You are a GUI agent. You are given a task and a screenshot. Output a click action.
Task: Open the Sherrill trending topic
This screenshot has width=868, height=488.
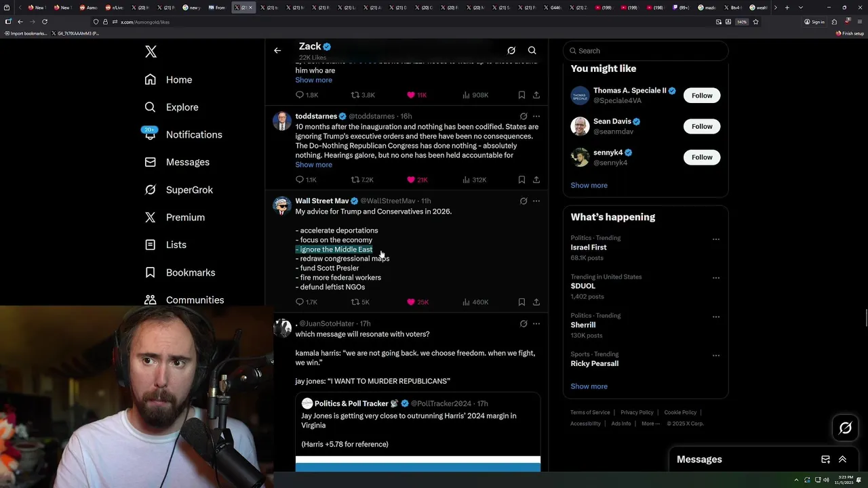click(x=583, y=325)
